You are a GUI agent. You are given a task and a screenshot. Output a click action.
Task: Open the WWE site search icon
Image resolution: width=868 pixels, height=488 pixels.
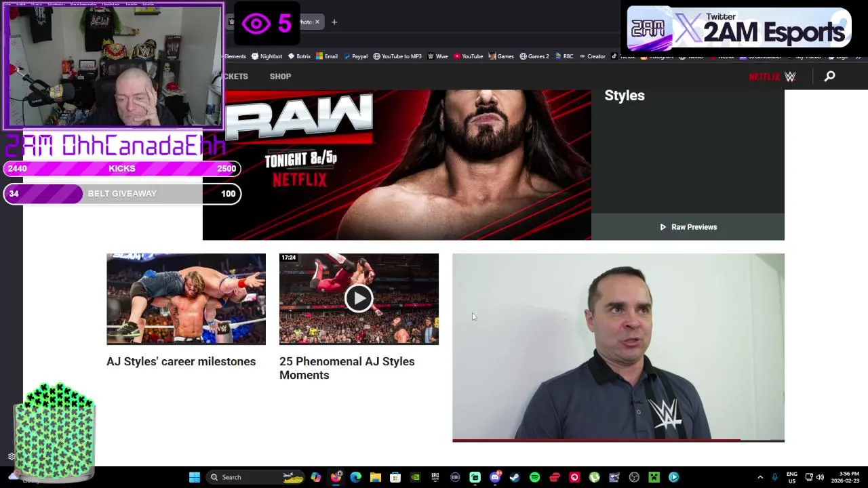[829, 77]
